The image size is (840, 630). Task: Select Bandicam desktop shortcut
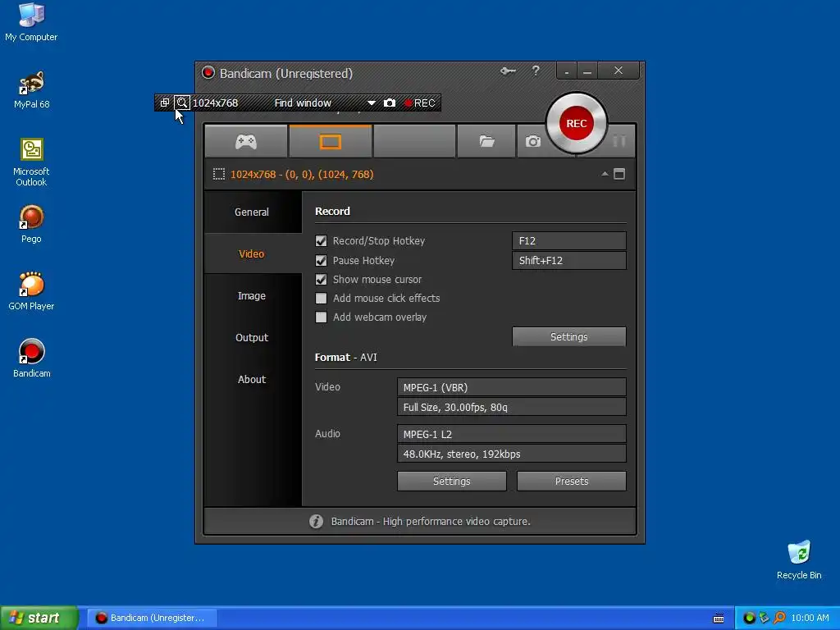click(x=31, y=358)
